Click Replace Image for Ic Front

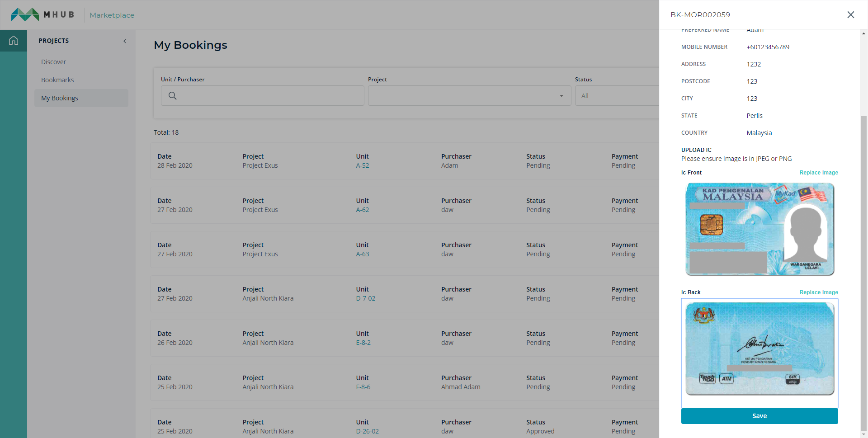point(819,173)
